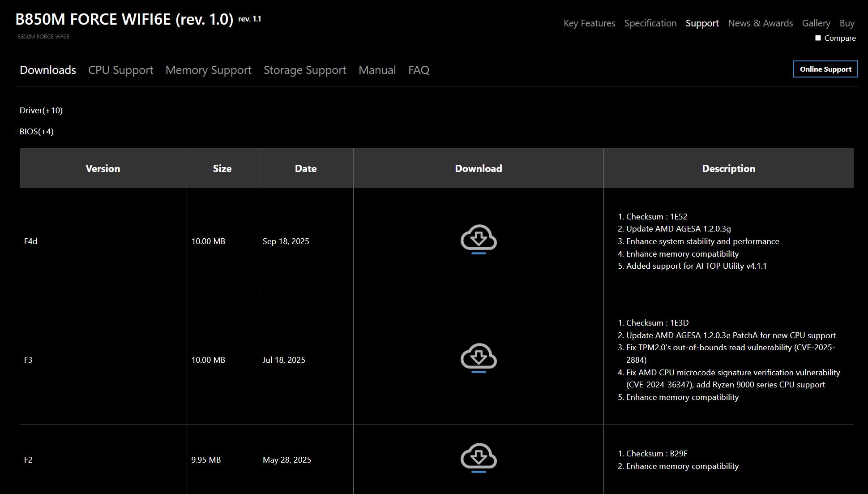Image resolution: width=868 pixels, height=494 pixels.
Task: Click the TPM2.0 out-of-bounds vulnerability line
Action: tap(731, 354)
